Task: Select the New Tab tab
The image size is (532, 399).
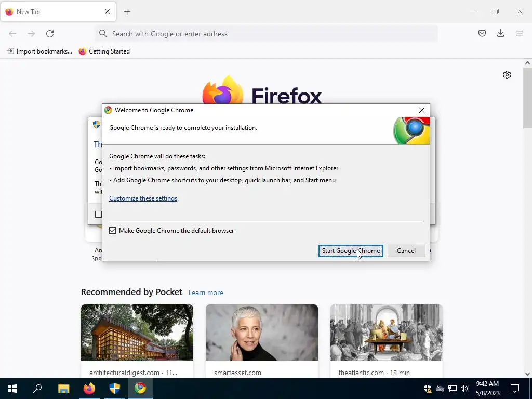Action: pyautogui.click(x=58, y=11)
